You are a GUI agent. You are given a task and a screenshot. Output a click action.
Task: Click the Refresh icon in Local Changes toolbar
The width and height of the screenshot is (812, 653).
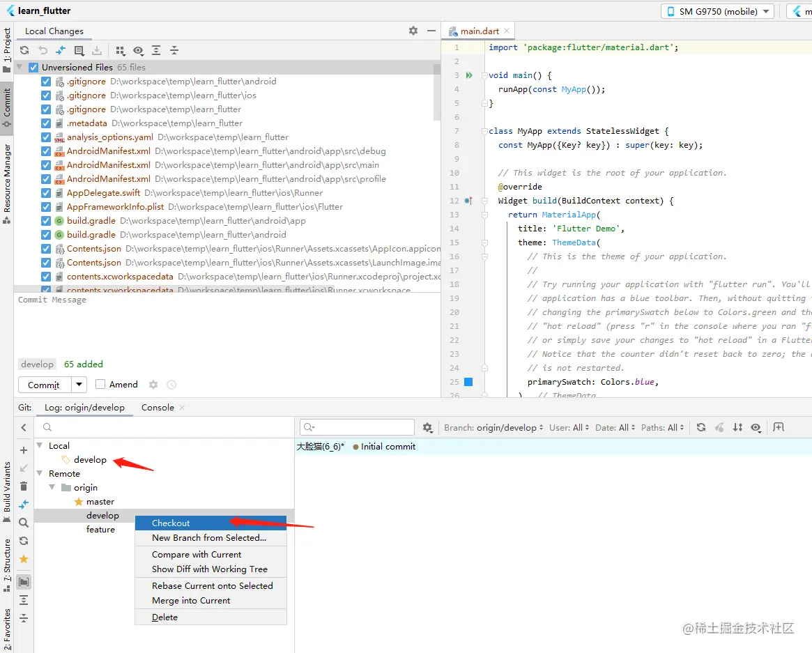tap(24, 50)
